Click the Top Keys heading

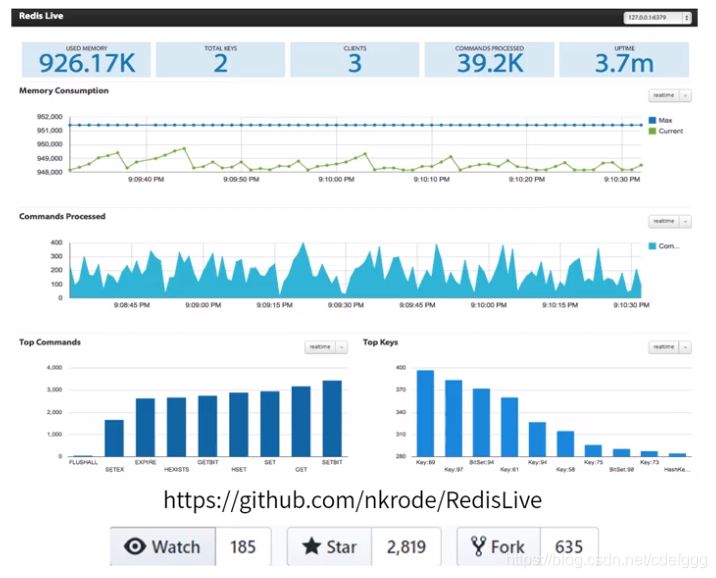click(380, 342)
